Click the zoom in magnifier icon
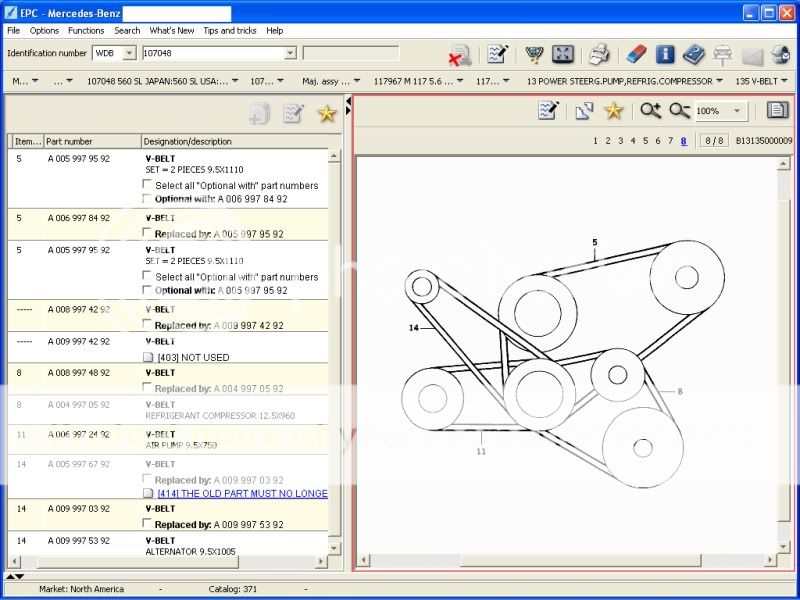Screen dimensions: 800x600 [x=651, y=111]
